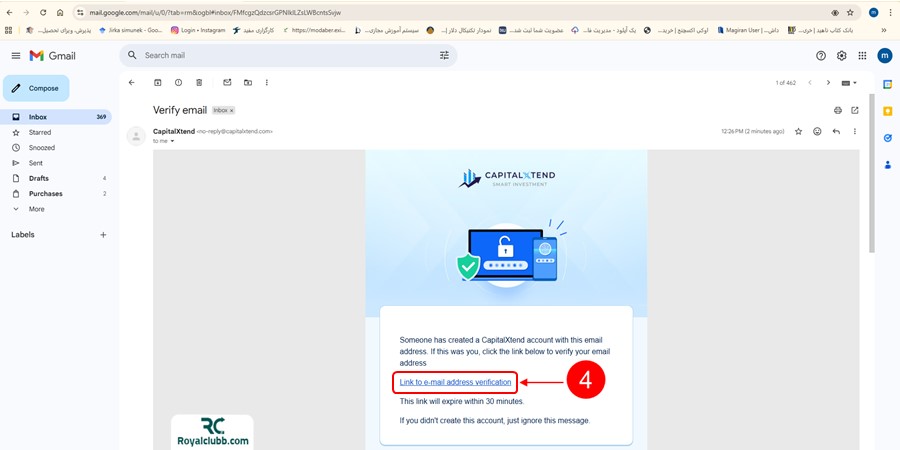Image resolution: width=900 pixels, height=450 pixels.
Task: Archive this email
Action: coord(158,83)
